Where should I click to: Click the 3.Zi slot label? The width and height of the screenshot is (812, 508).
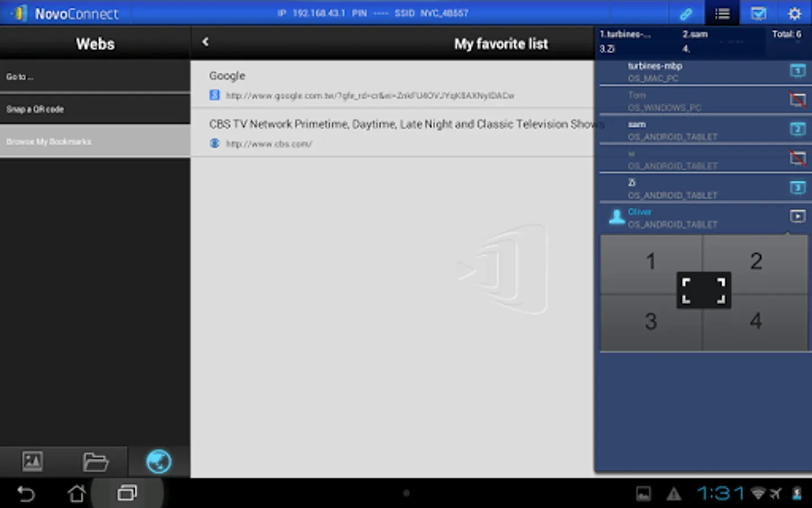point(607,49)
